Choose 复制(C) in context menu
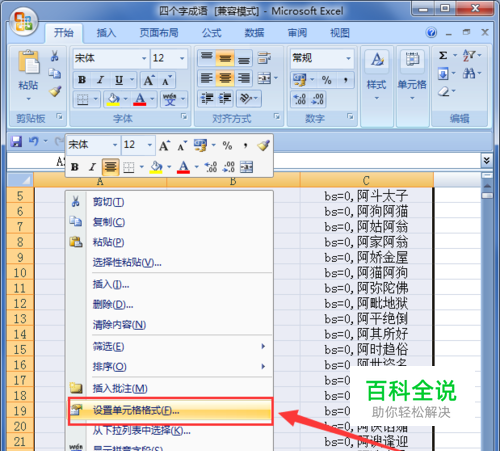The width and height of the screenshot is (500, 451). pos(170,222)
